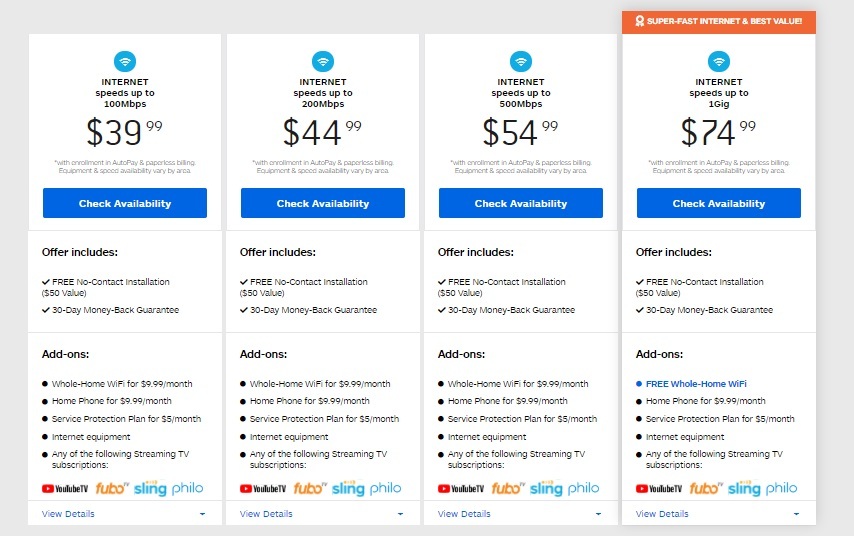Expand View Details arrow for the 200Mbps plan
This screenshot has width=854, height=536.
pyautogui.click(x=400, y=514)
